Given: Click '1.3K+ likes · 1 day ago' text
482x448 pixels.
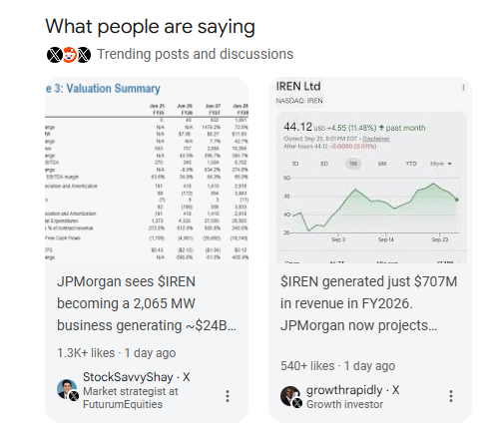Looking at the screenshot, I should click(x=117, y=353).
